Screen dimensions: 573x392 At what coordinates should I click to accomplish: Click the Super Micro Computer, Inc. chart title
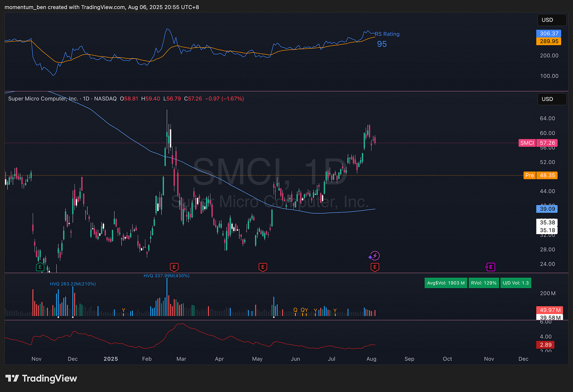coord(43,98)
